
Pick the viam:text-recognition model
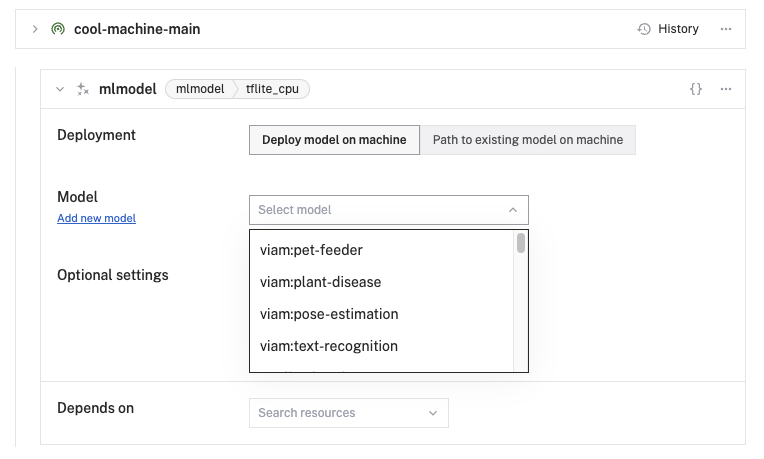point(329,346)
